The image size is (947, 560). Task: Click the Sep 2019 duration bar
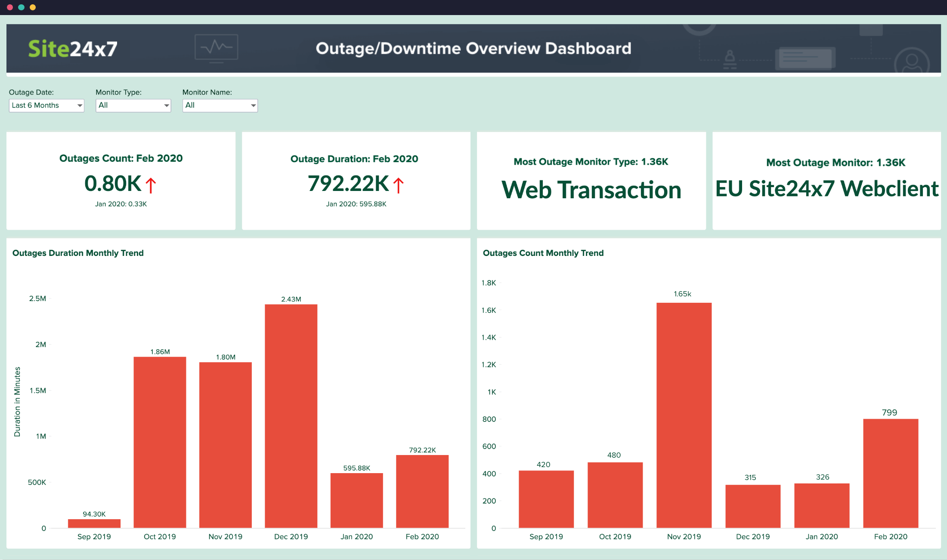click(94, 523)
